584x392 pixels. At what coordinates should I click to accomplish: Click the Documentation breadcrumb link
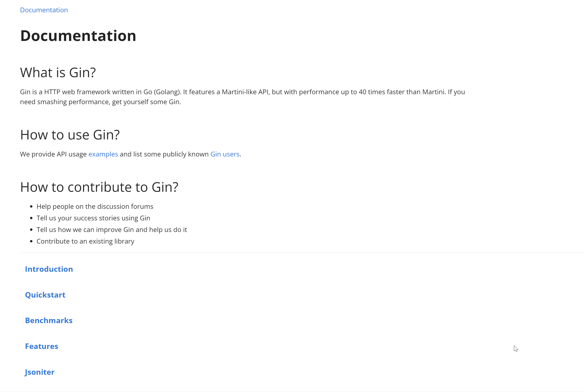click(44, 10)
